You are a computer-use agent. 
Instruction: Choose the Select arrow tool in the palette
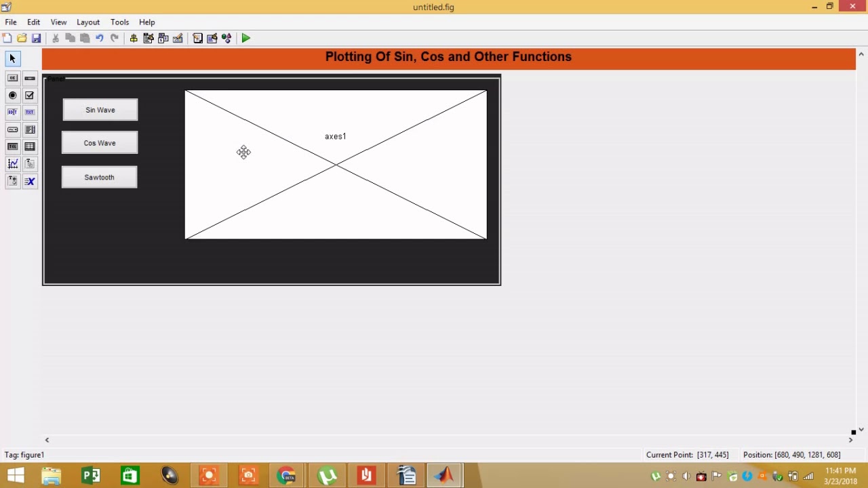coord(12,59)
